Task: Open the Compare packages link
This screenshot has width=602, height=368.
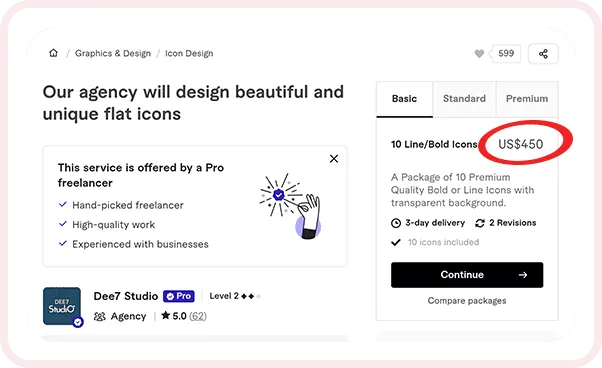Action: click(467, 301)
